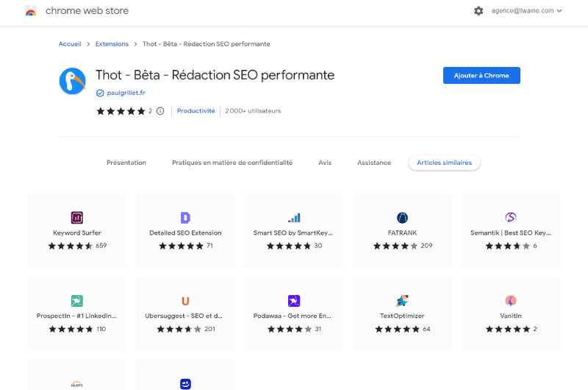Click the Semantik 6 ratings stars
This screenshot has width=588, height=390.
[508, 246]
